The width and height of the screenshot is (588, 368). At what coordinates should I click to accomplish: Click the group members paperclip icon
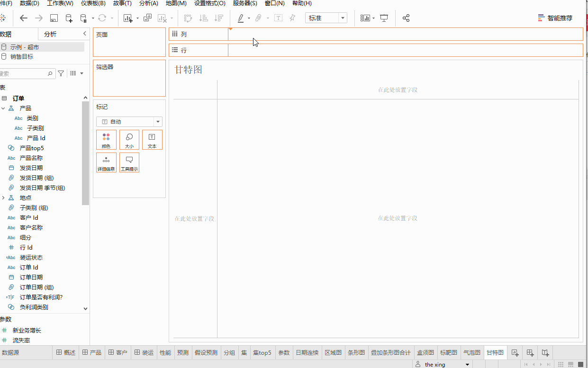258,18
